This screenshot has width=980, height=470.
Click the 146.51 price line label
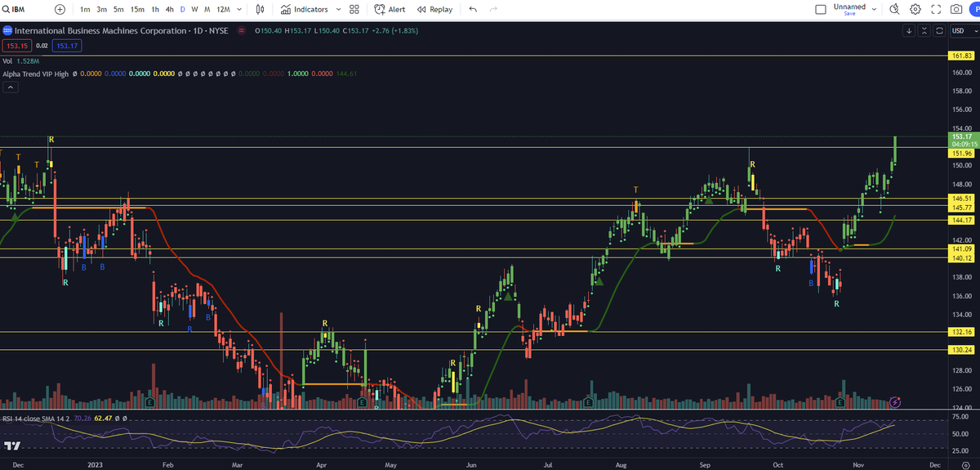[962, 198]
